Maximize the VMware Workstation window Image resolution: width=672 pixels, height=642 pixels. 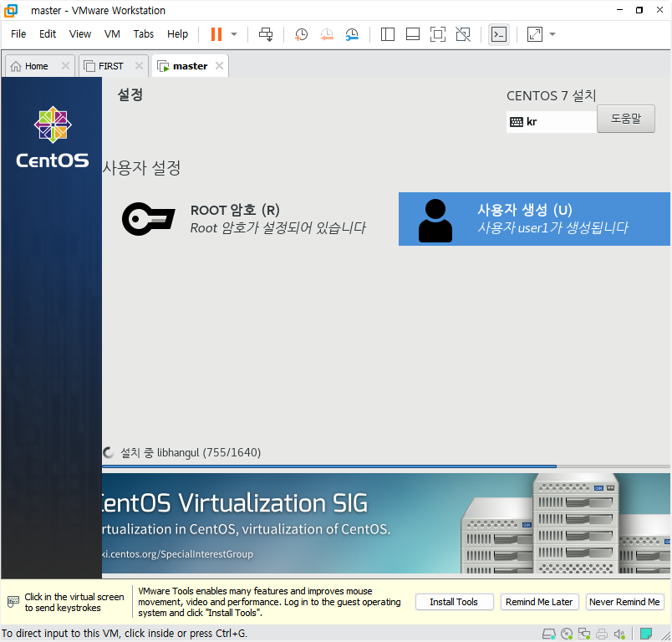[639, 10]
